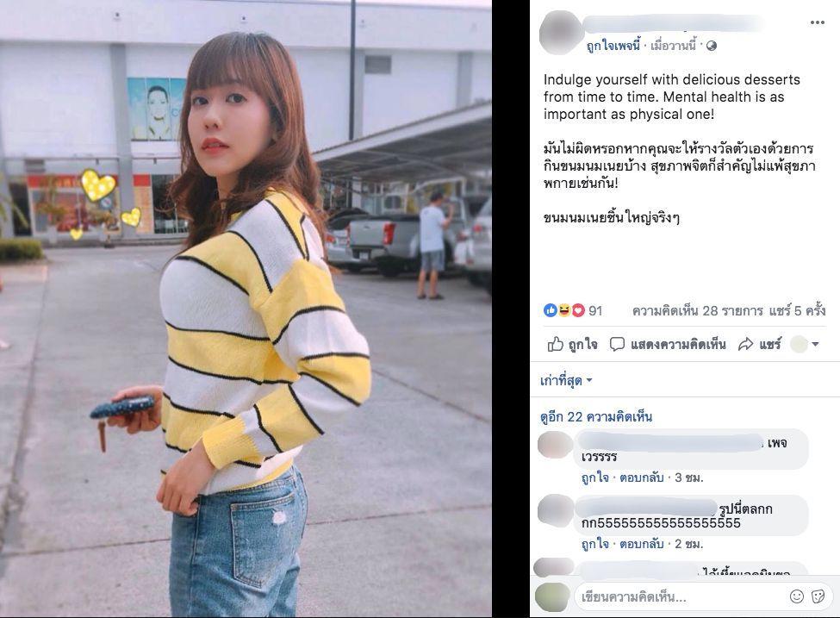Open the profile selector dropdown next to แชร์

point(805,344)
